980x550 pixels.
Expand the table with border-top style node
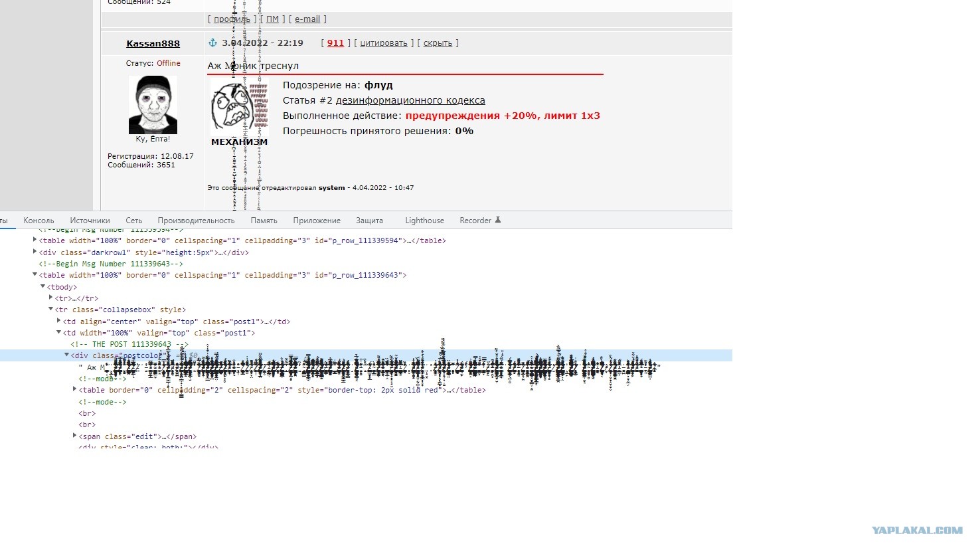tap(74, 389)
